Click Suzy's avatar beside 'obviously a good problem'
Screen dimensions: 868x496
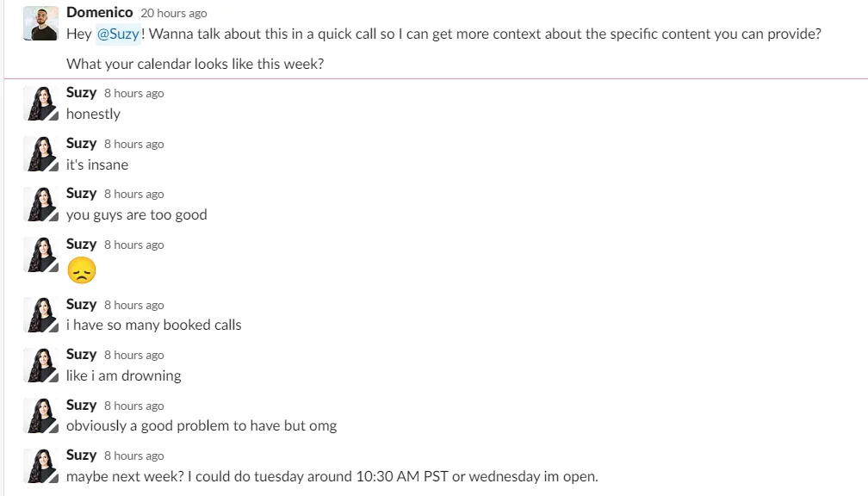coord(41,416)
